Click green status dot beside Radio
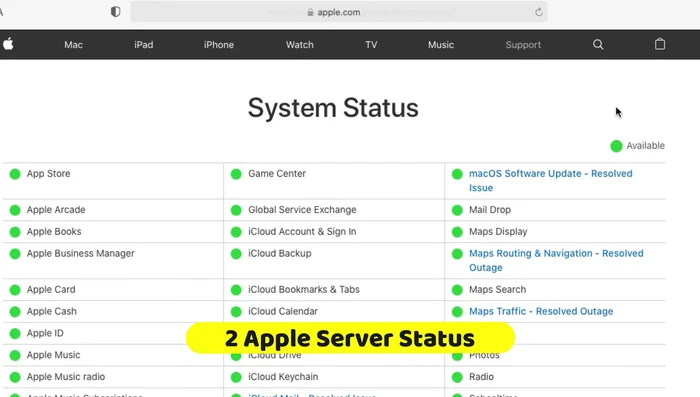This screenshot has height=397, width=700. click(457, 377)
